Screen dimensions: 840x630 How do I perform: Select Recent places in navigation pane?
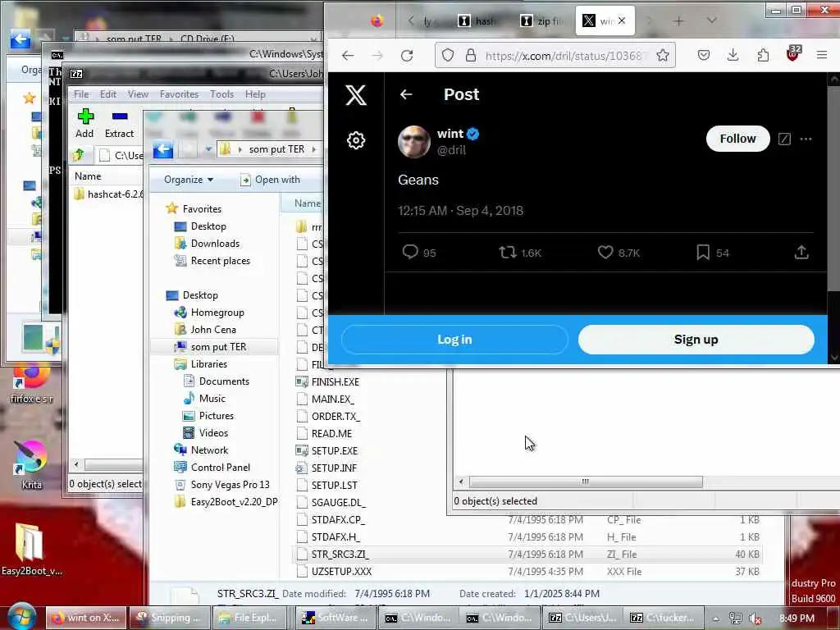tap(212, 261)
